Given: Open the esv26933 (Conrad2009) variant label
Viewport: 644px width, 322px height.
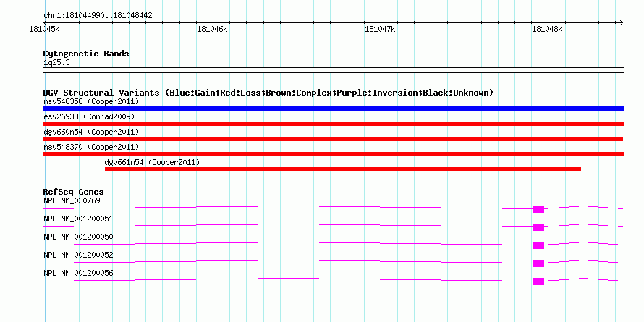Looking at the screenshot, I should (x=89, y=116).
